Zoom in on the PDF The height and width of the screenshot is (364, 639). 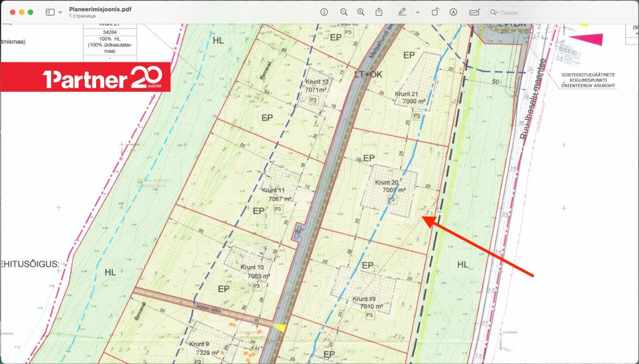click(x=361, y=12)
